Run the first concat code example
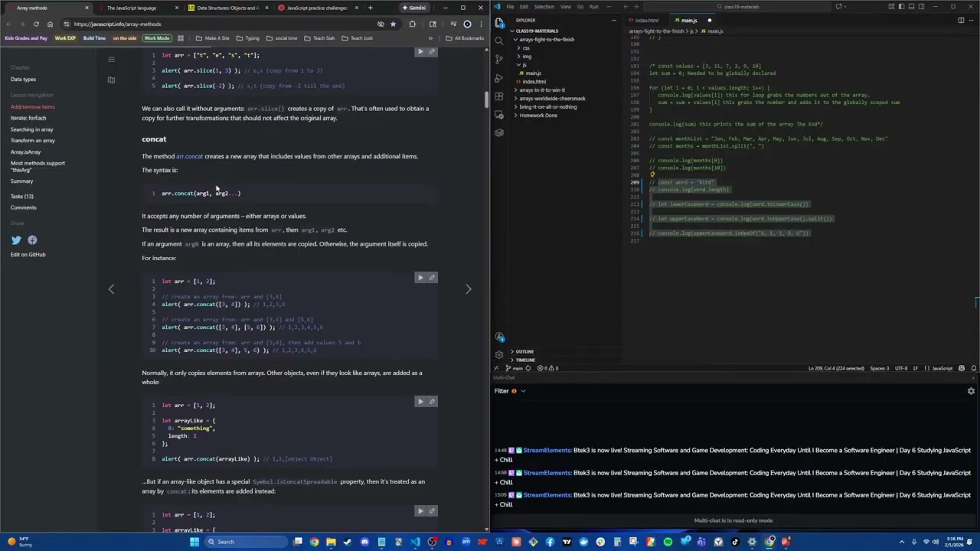Viewport: 980px width, 551px height. click(x=420, y=278)
